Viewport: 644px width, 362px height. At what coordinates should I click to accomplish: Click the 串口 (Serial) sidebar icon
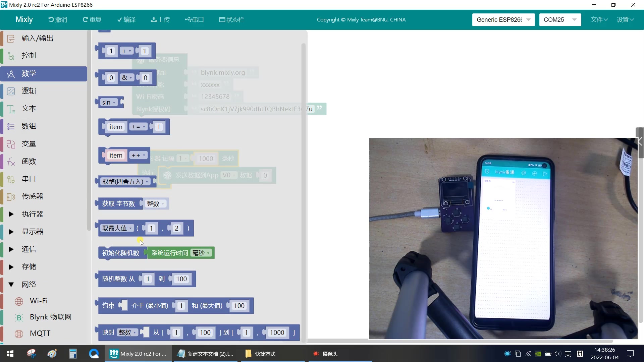coord(11,179)
